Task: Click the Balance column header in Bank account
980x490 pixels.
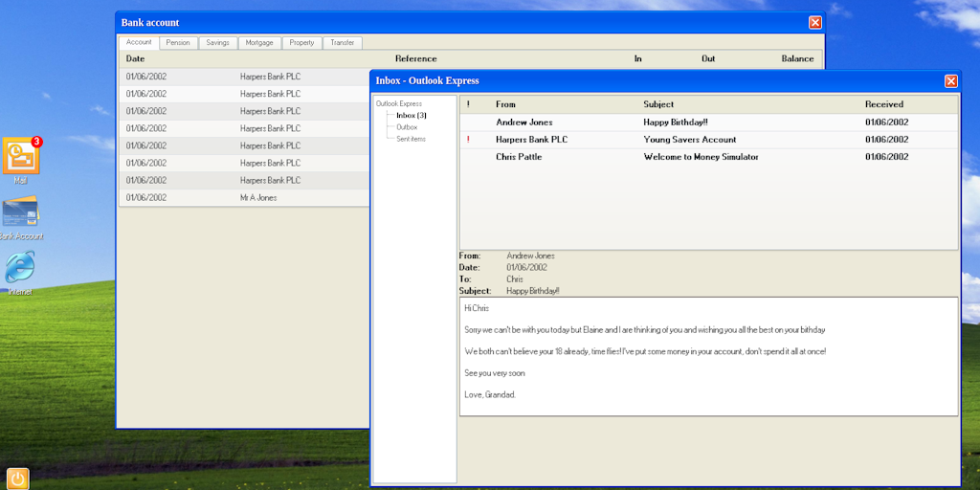Action: (797, 58)
